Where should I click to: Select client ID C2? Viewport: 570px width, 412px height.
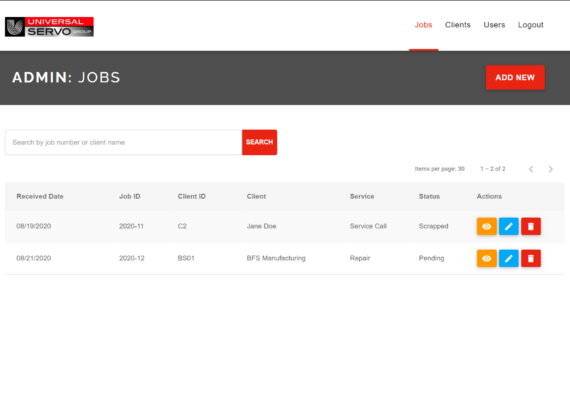(x=182, y=226)
